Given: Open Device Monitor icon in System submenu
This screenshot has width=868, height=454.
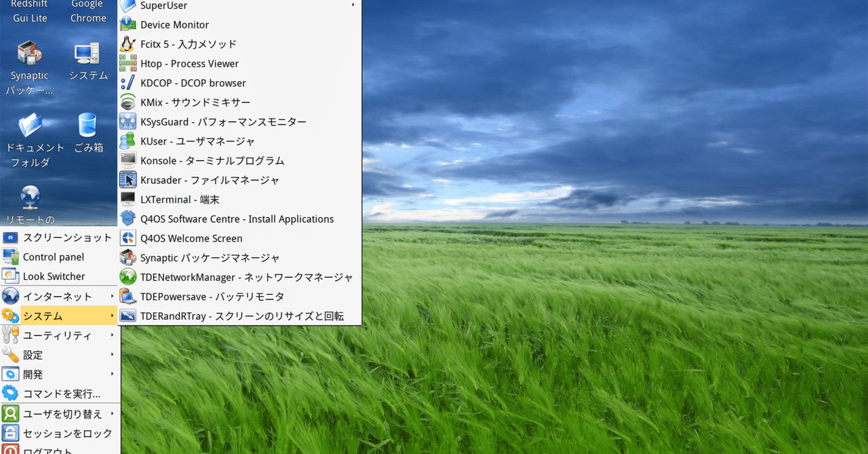Looking at the screenshot, I should [128, 24].
